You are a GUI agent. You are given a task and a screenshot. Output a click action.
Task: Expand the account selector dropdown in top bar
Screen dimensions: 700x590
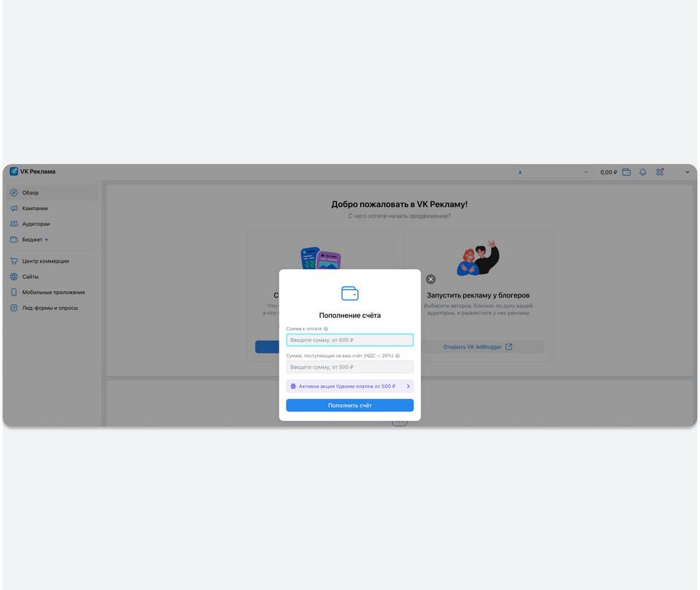click(553, 172)
